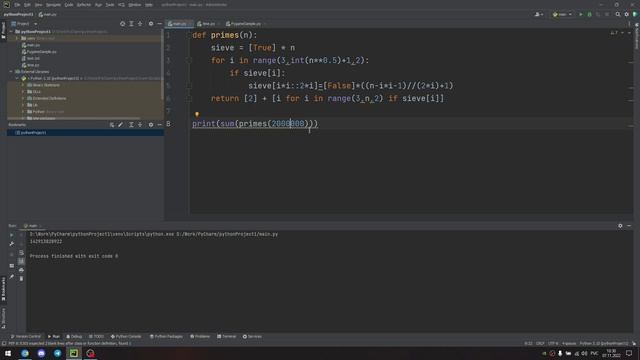Image resolution: width=640 pixels, height=360 pixels.
Task: Clear all Run console output
Action: (21, 278)
